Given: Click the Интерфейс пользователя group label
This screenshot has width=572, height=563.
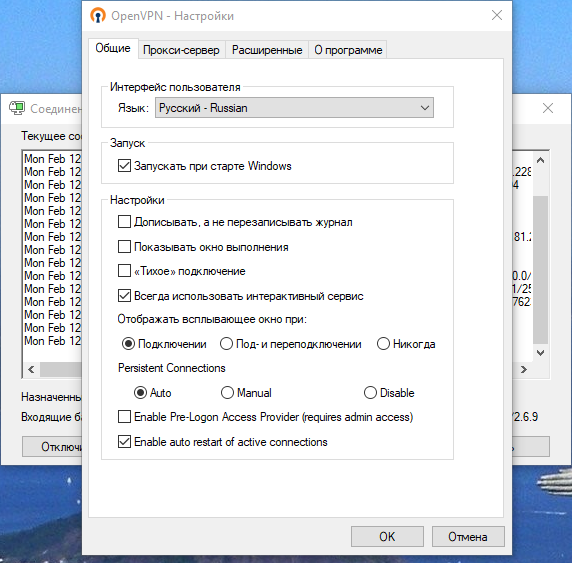Looking at the screenshot, I should pyautogui.click(x=175, y=87).
